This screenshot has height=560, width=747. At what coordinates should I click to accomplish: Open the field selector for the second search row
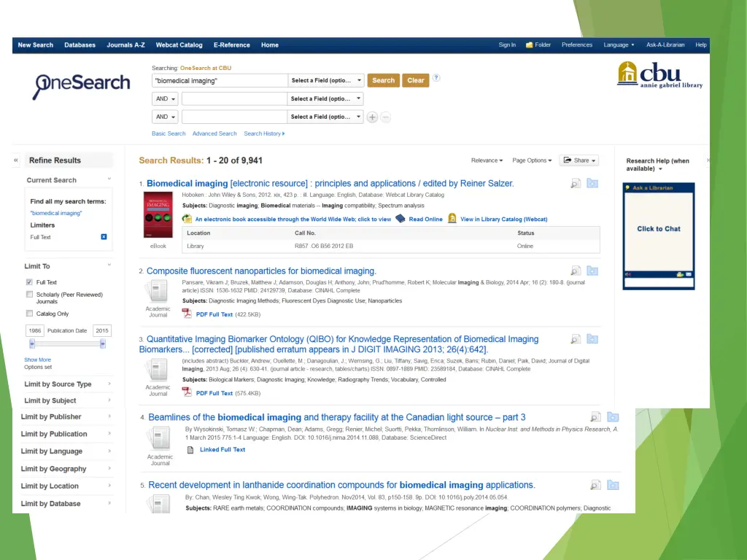tap(326, 98)
